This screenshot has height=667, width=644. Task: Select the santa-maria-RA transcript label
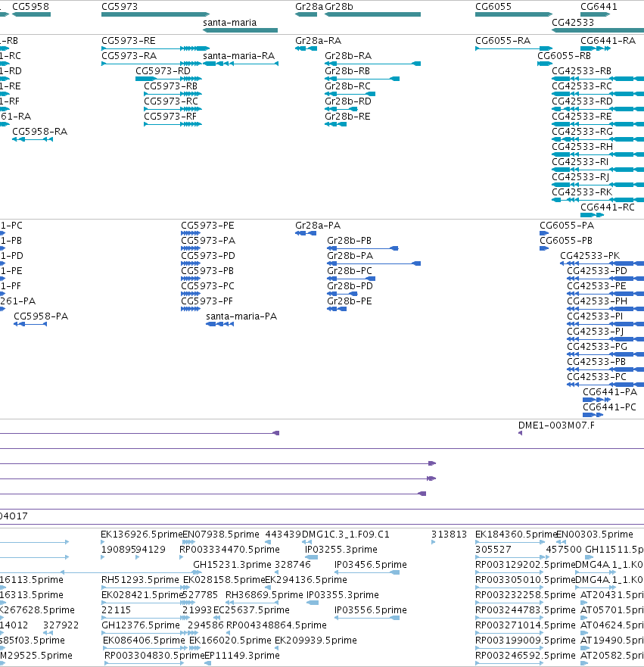tap(239, 56)
